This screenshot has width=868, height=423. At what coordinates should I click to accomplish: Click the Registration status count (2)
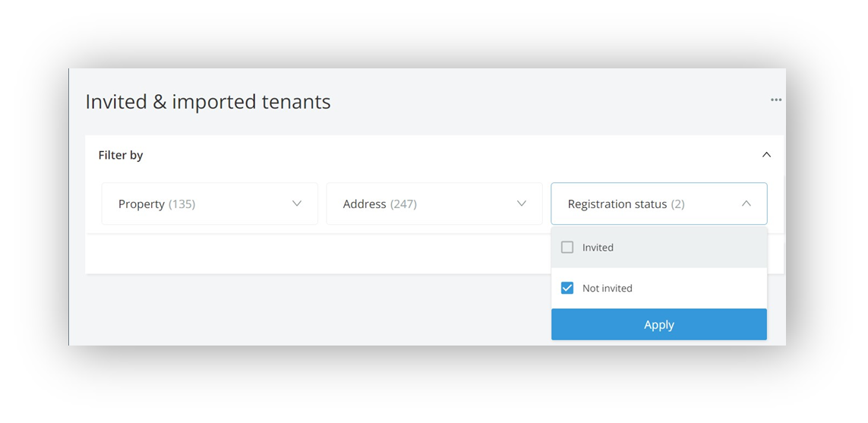(677, 204)
